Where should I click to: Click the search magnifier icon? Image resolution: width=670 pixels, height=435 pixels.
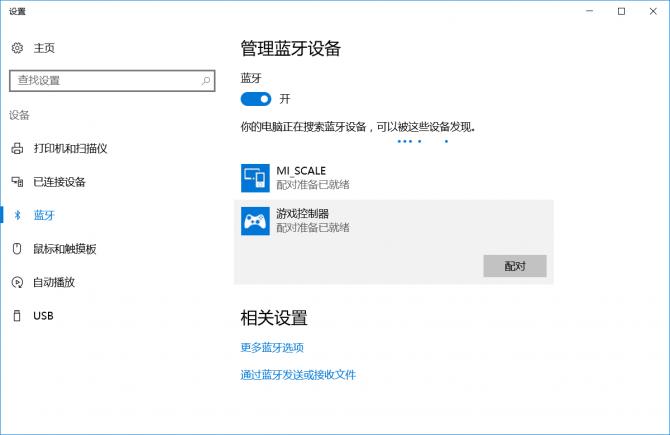206,80
